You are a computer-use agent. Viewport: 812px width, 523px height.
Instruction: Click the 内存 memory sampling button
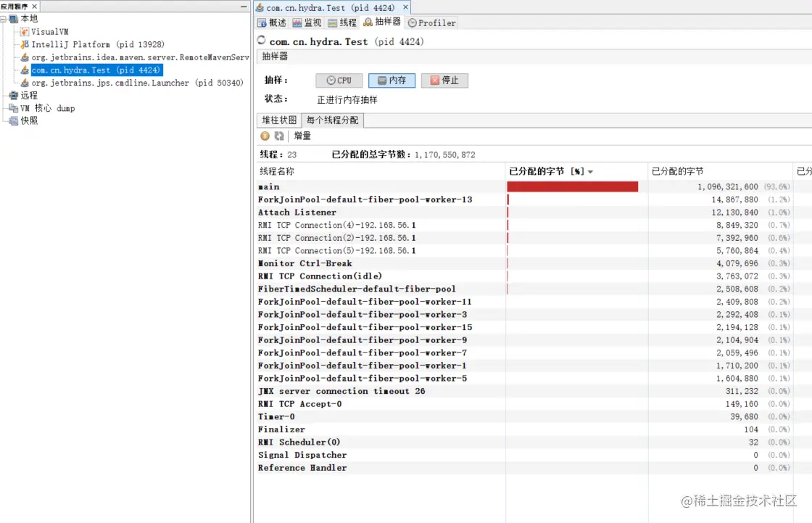click(x=392, y=81)
